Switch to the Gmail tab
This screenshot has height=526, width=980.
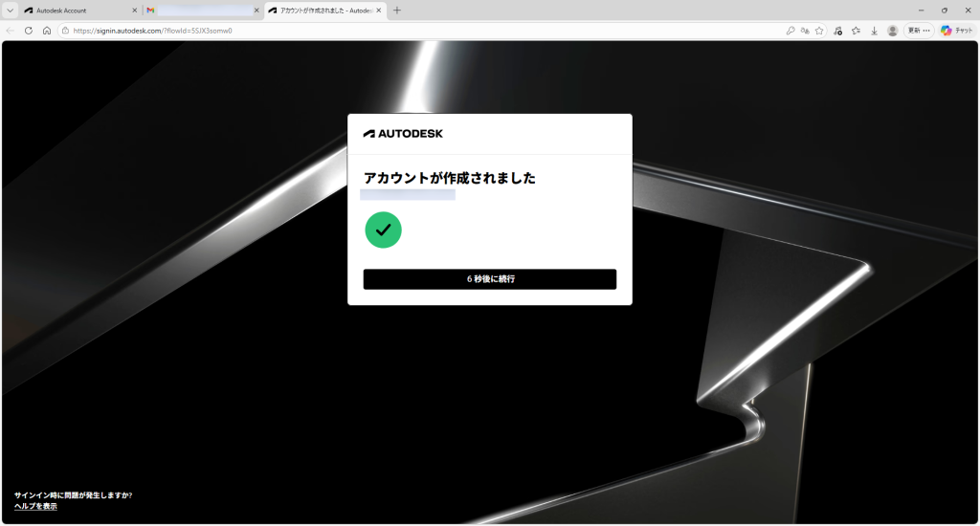[x=201, y=11]
